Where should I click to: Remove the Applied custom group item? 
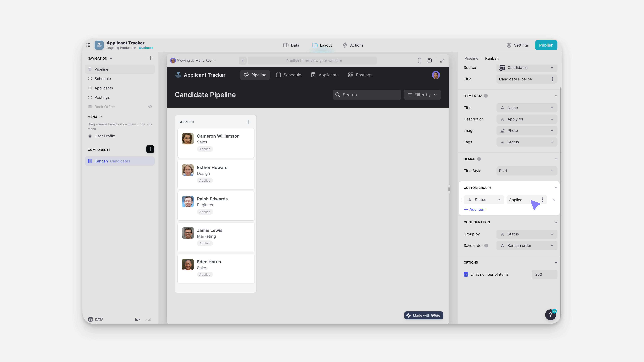click(x=554, y=200)
